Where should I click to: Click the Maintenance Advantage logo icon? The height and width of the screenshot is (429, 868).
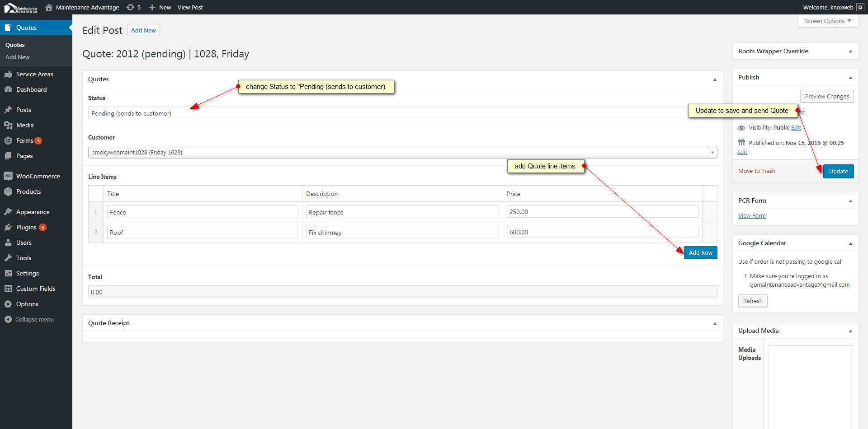click(21, 8)
